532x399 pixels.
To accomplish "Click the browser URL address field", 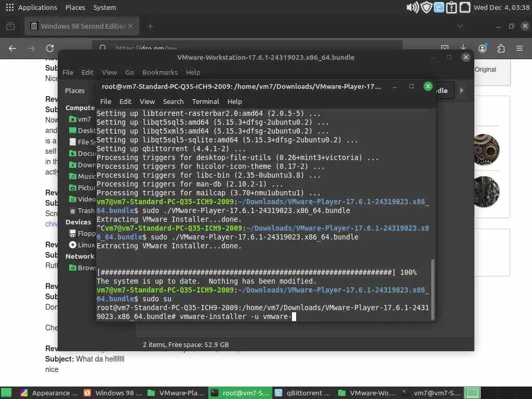I will (x=247, y=46).
